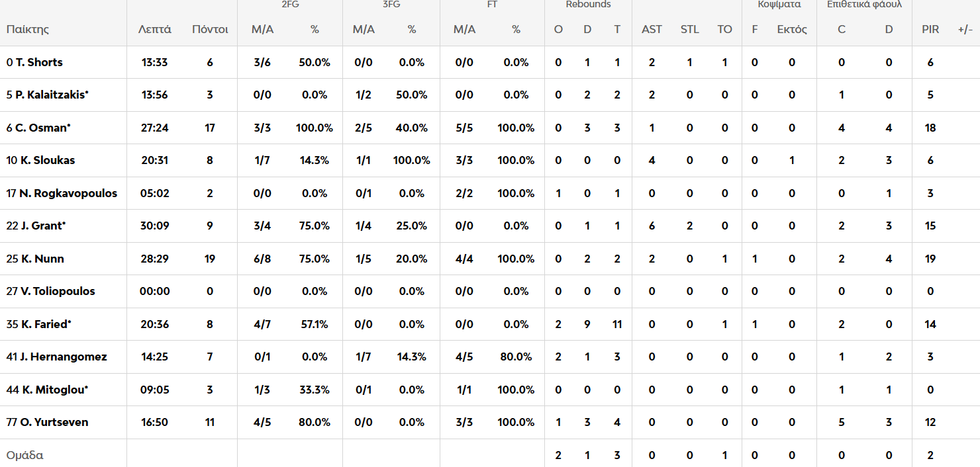The height and width of the screenshot is (467, 980).
Task: Open T. Shorts player profile link
Action: click(38, 62)
